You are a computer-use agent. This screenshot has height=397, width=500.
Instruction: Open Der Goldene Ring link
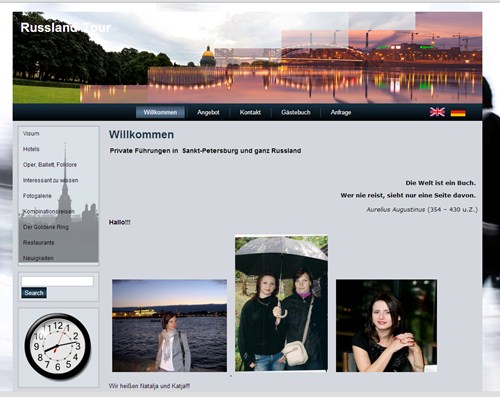click(x=46, y=227)
